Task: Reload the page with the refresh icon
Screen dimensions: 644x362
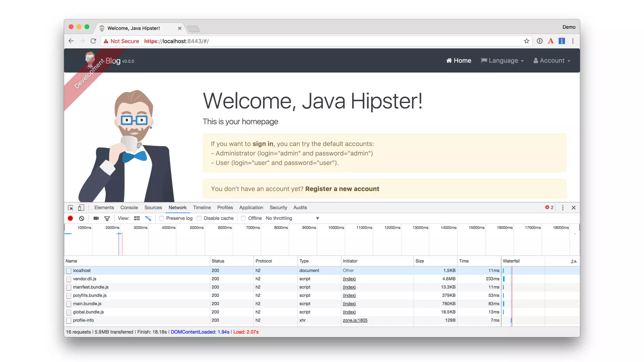Action: 93,41
